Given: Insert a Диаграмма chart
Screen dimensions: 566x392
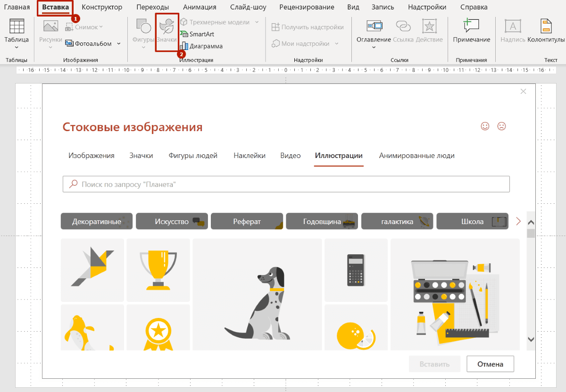Looking at the screenshot, I should pos(201,46).
